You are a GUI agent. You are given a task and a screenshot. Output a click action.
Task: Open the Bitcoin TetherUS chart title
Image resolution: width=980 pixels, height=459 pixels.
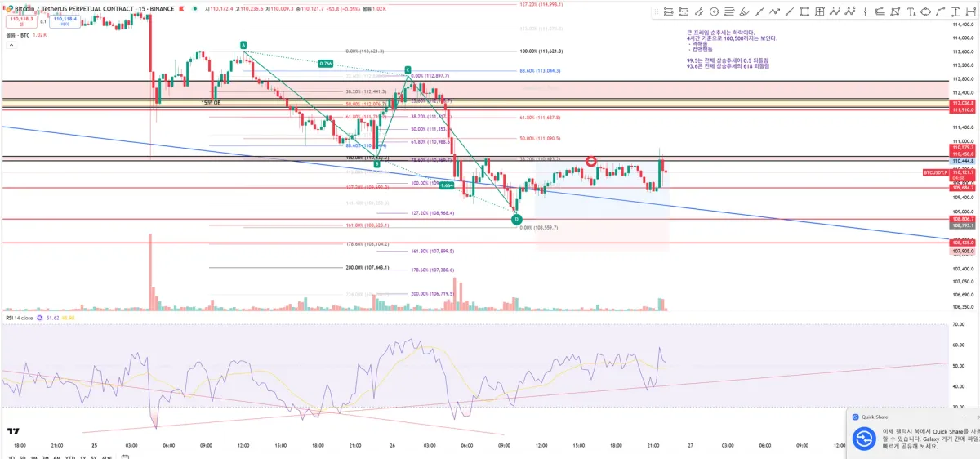click(x=94, y=9)
